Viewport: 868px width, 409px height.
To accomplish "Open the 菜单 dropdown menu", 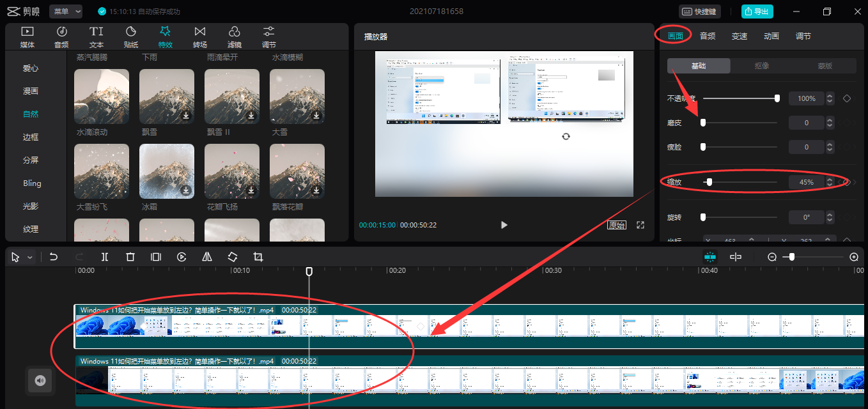I will tap(66, 12).
